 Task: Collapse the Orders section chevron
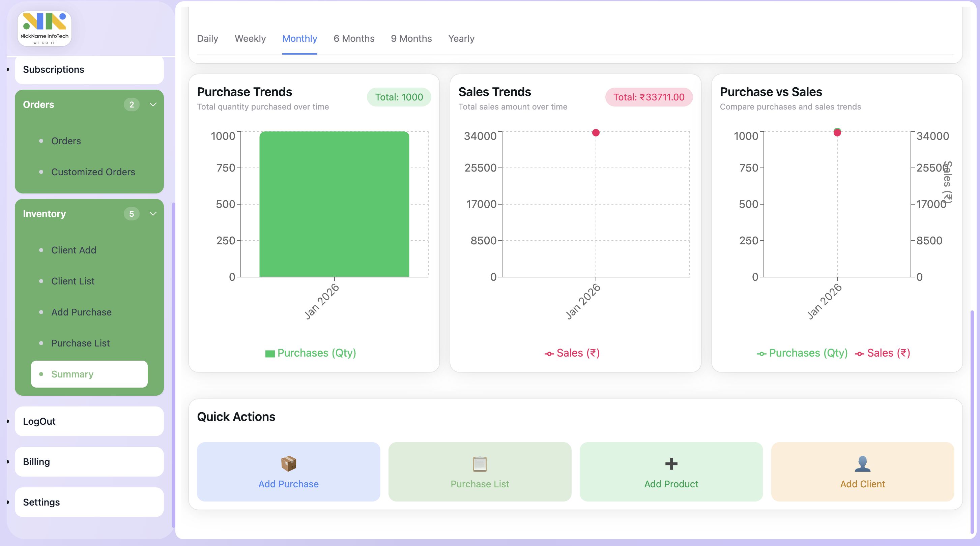pyautogui.click(x=153, y=104)
